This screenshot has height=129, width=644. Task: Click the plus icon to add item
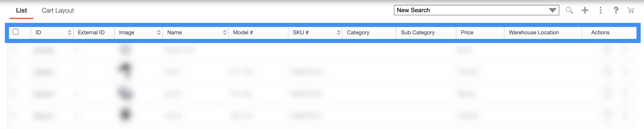point(585,10)
